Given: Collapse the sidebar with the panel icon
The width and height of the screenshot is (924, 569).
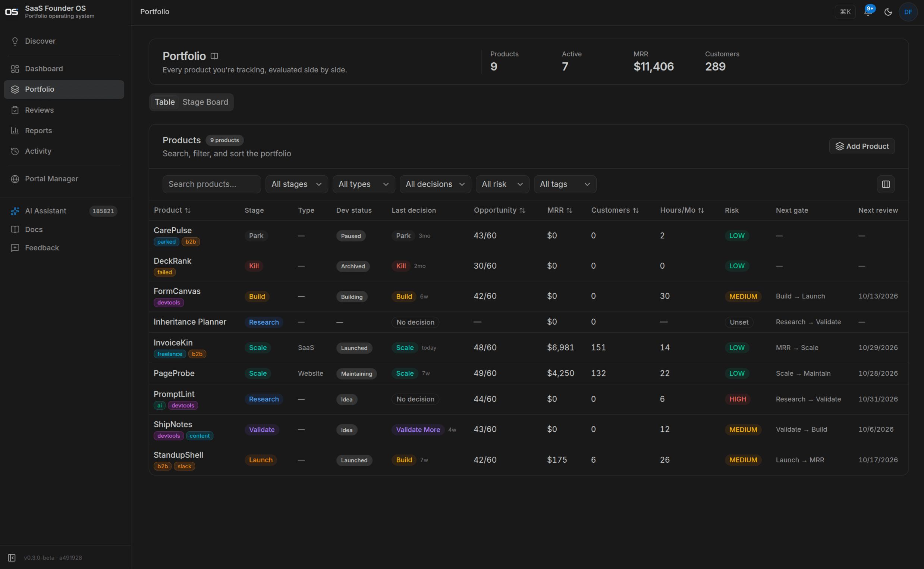Looking at the screenshot, I should pyautogui.click(x=12, y=558).
